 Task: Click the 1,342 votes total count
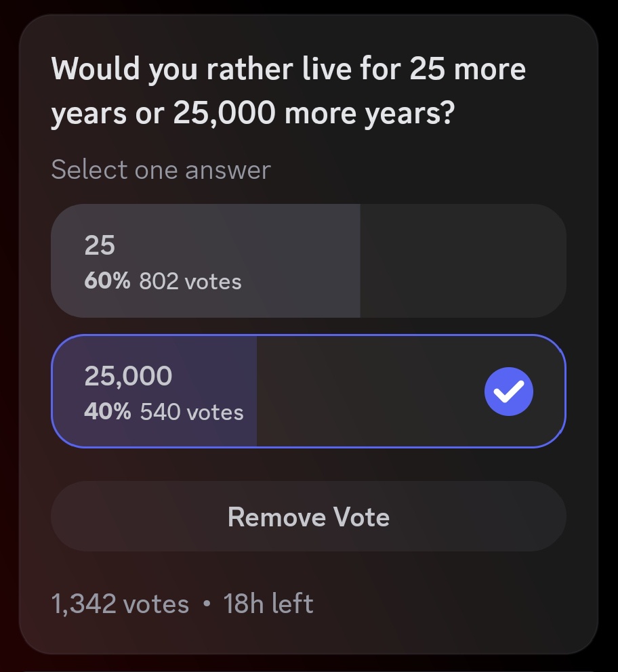click(x=120, y=603)
